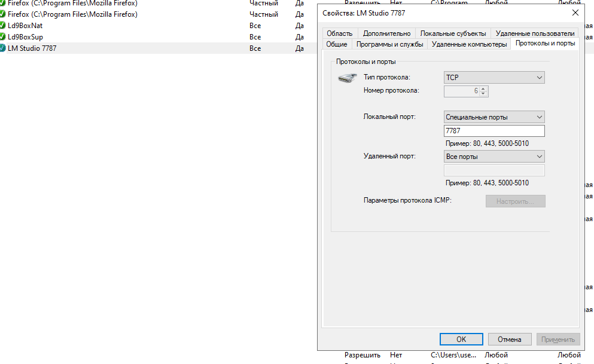594x364 pixels.
Task: Switch to Удаленные пользователи tab
Action: click(x=535, y=33)
